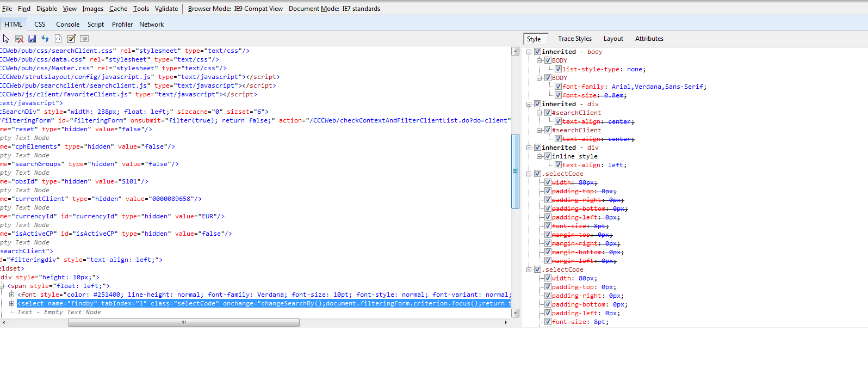Select the Master.css stylesheet link line
This screenshot has height=392, width=868.
[113, 68]
